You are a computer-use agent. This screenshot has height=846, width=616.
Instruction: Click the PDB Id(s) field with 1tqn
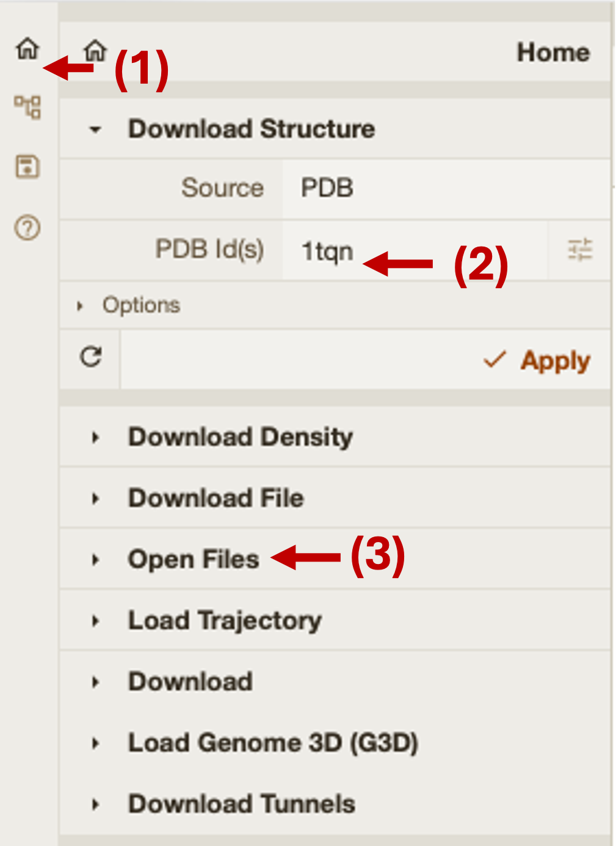pyautogui.click(x=415, y=250)
